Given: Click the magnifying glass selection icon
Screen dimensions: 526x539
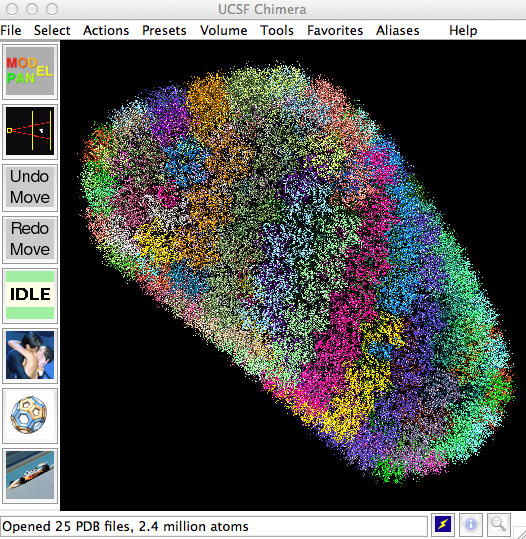Looking at the screenshot, I should [x=498, y=525].
